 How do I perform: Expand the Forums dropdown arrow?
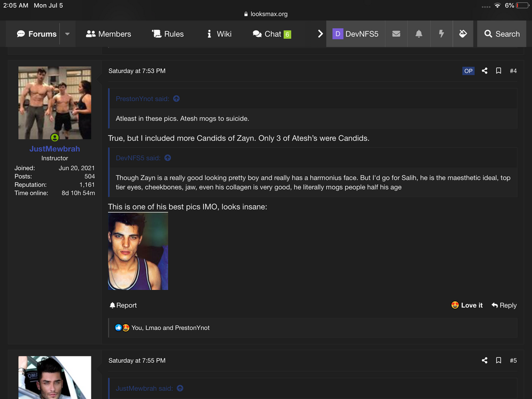click(67, 34)
